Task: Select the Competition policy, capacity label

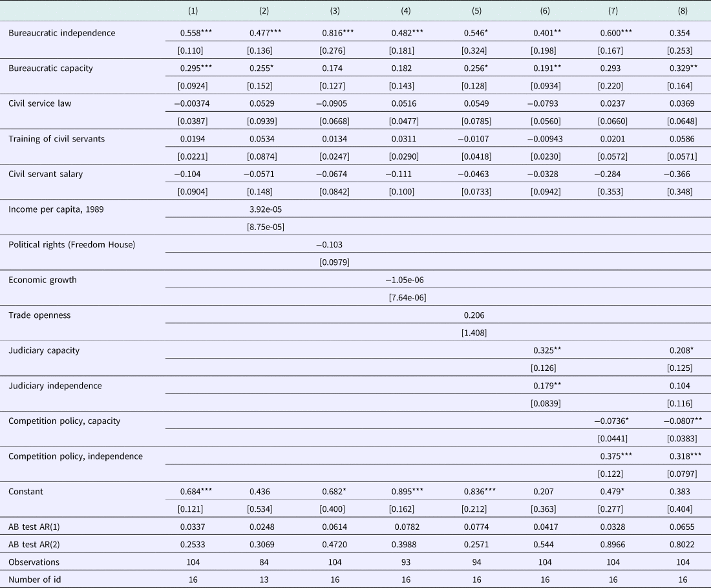Action: pos(64,421)
